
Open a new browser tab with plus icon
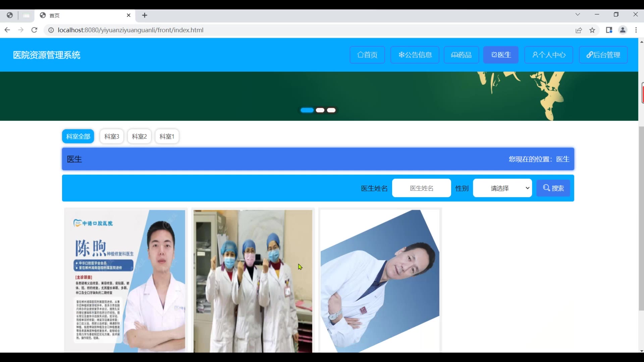(x=145, y=15)
